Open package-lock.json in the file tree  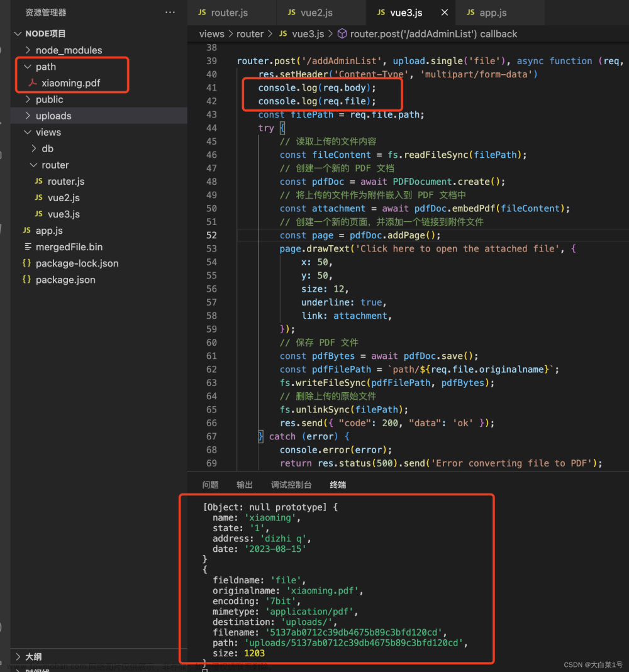point(77,263)
